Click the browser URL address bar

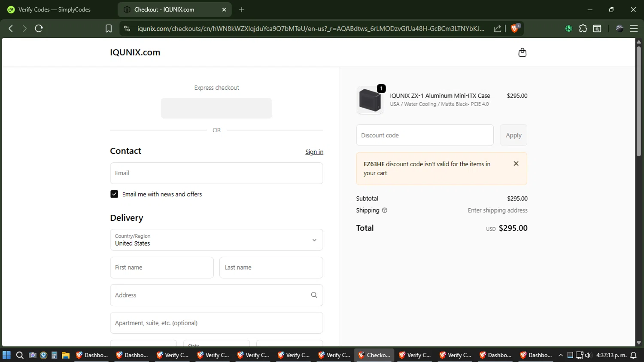pos(311,28)
